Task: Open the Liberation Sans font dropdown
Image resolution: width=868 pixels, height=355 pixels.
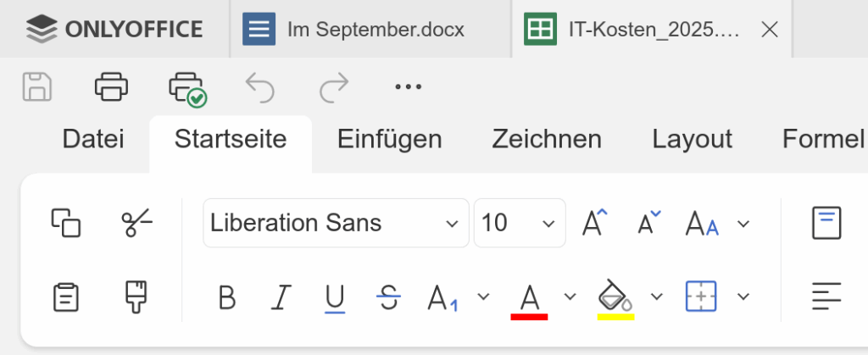Action: [336, 223]
